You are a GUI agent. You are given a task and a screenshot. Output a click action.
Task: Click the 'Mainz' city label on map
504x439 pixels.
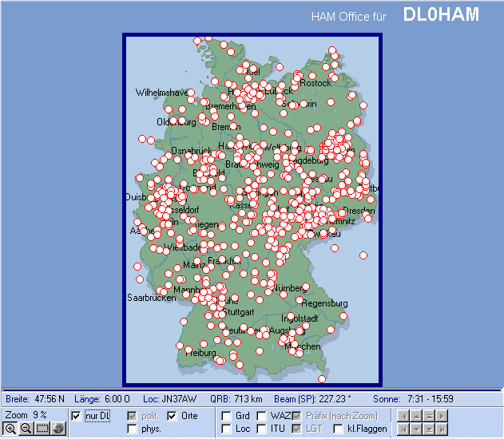(x=194, y=265)
